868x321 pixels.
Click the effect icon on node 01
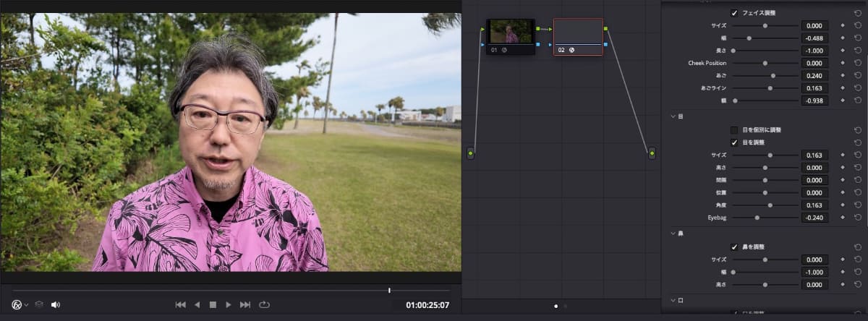point(504,50)
